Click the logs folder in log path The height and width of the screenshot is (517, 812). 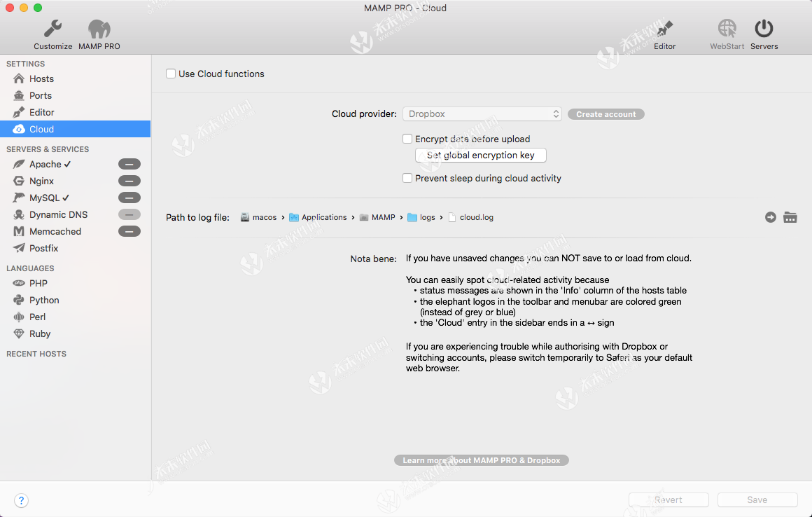click(421, 217)
